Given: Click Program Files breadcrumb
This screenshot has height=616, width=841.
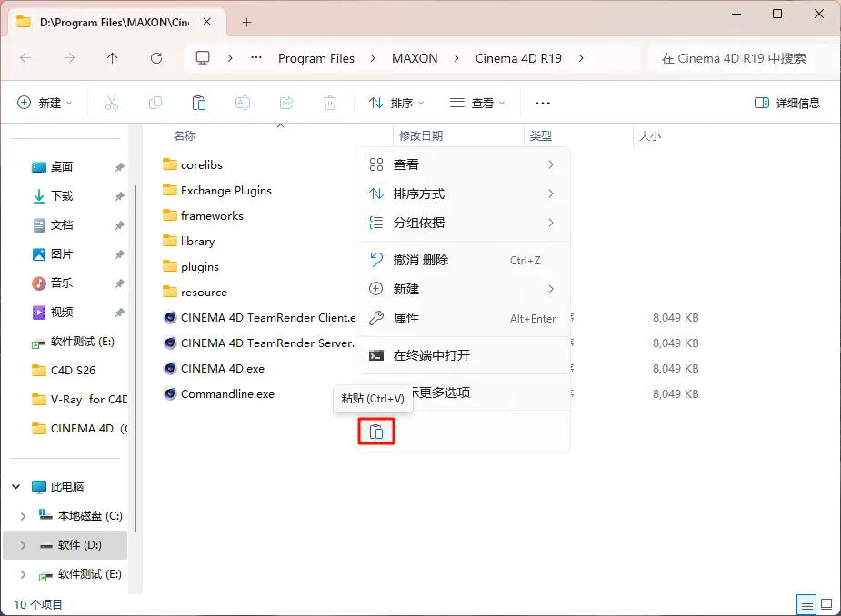Looking at the screenshot, I should coord(315,58).
